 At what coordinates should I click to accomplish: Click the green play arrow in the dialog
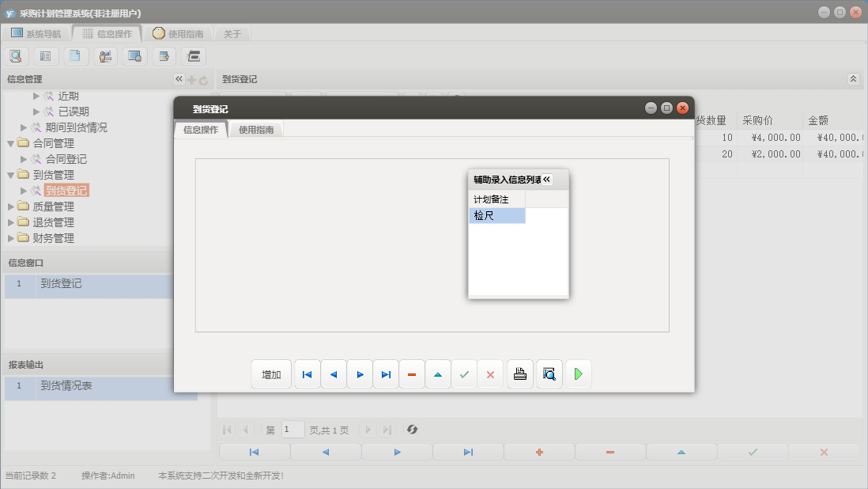pos(578,374)
